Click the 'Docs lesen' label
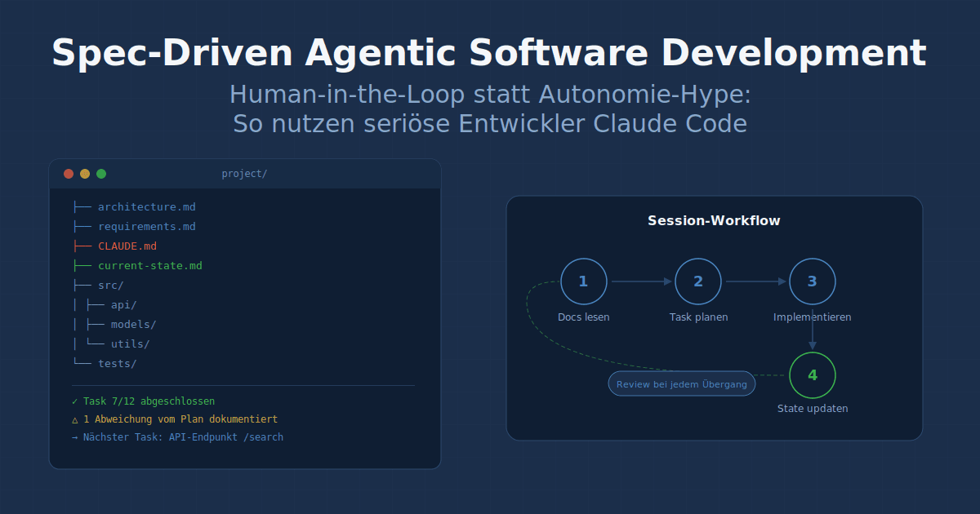Image resolution: width=980 pixels, height=514 pixels. [x=584, y=317]
